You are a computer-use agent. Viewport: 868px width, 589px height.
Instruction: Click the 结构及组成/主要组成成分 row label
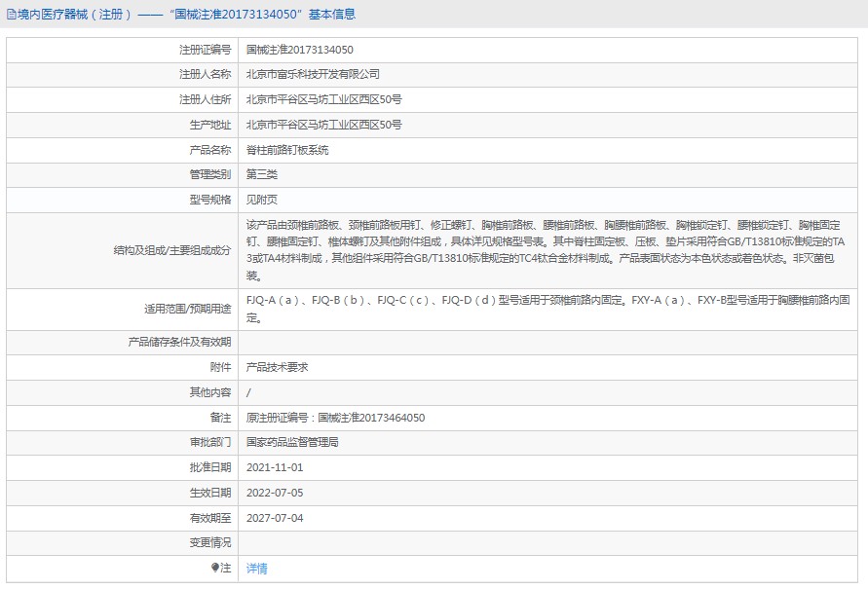[171, 250]
